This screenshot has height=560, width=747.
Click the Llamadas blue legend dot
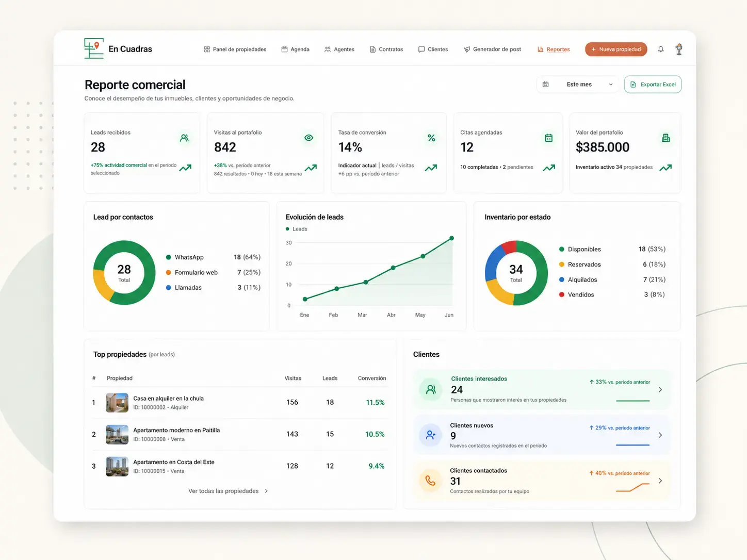click(x=168, y=288)
